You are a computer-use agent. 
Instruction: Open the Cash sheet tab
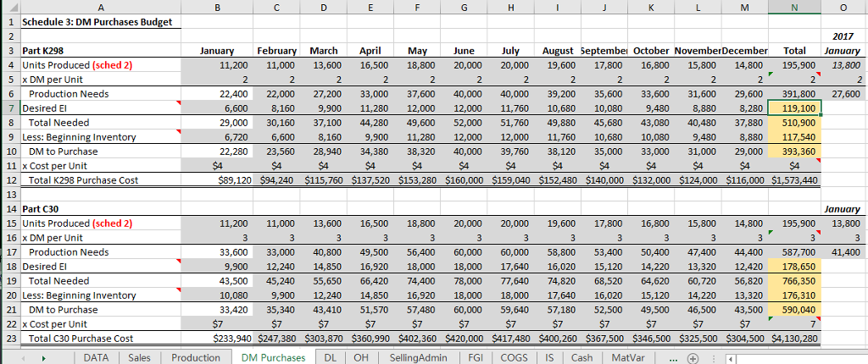[581, 358]
